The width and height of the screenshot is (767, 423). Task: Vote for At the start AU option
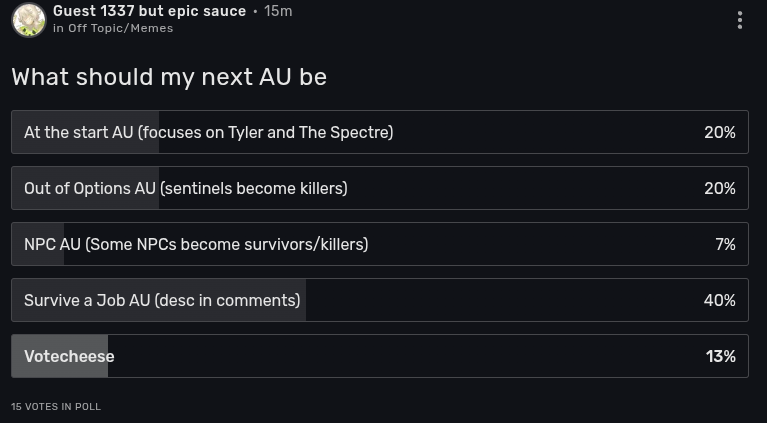click(208, 132)
